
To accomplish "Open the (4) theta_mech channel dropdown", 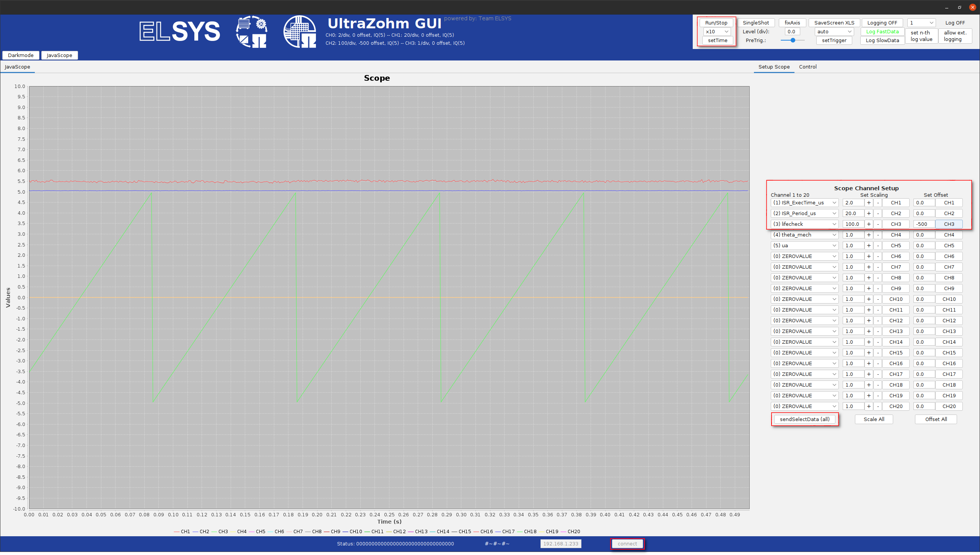I will 804,235.
